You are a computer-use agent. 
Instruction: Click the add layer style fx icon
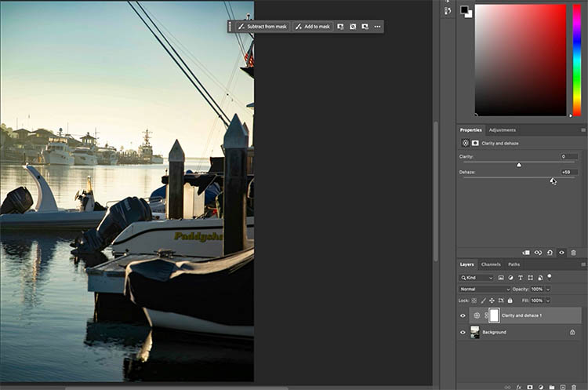[518, 386]
